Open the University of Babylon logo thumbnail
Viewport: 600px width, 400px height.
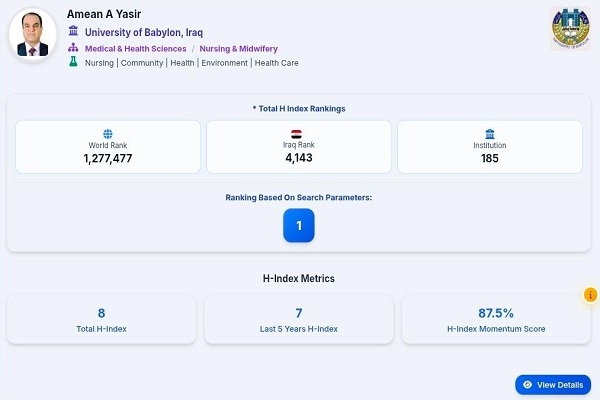[x=571, y=28]
